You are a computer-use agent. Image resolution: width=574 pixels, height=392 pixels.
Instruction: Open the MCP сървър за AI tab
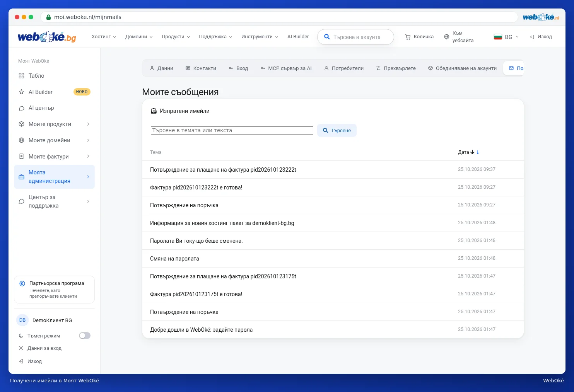point(286,68)
